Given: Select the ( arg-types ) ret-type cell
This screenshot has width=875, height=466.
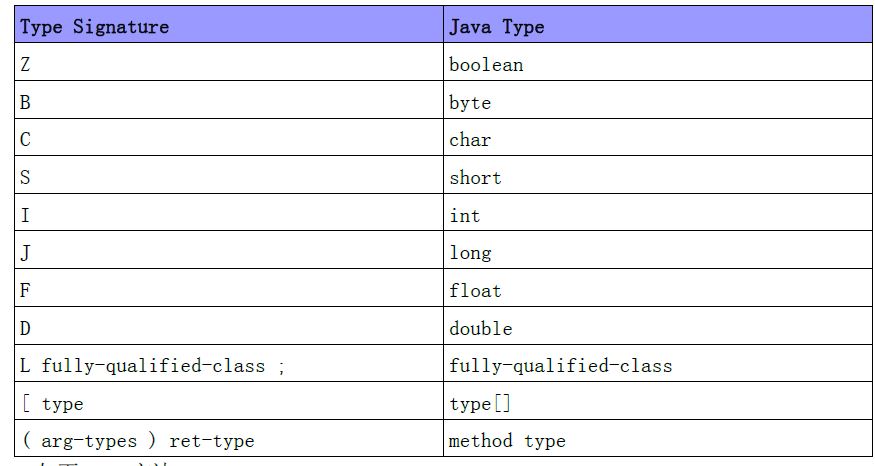Looking at the screenshot, I should 137,441.
